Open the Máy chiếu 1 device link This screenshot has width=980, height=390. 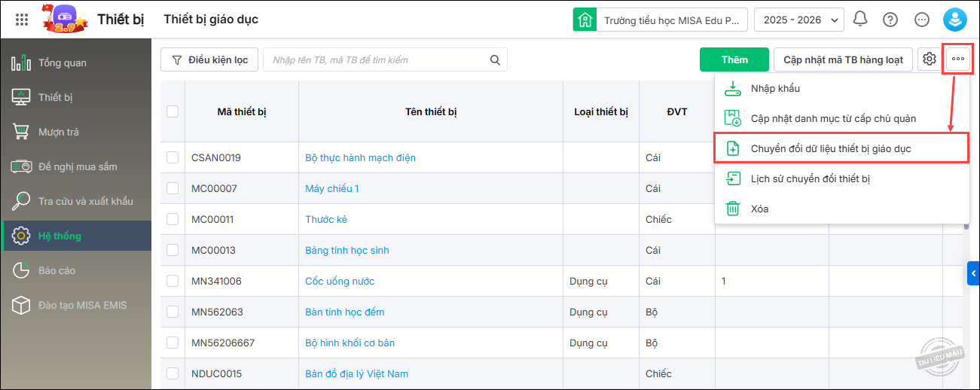(x=332, y=188)
